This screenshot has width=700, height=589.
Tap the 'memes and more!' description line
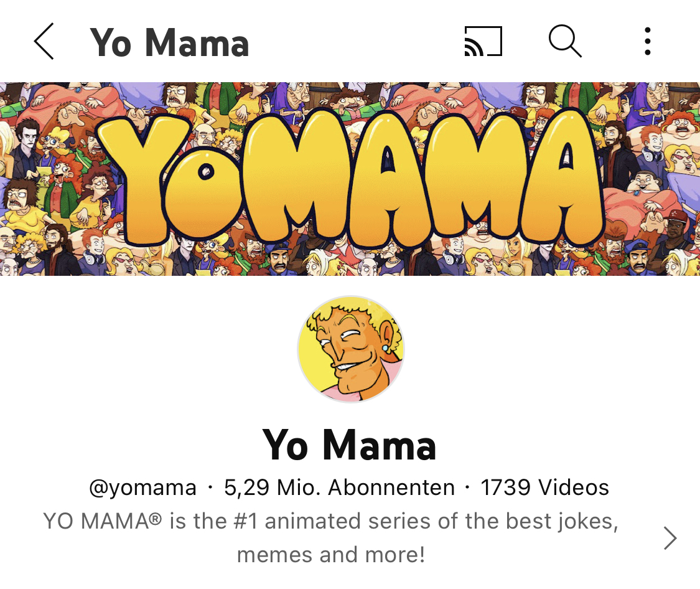point(331,555)
